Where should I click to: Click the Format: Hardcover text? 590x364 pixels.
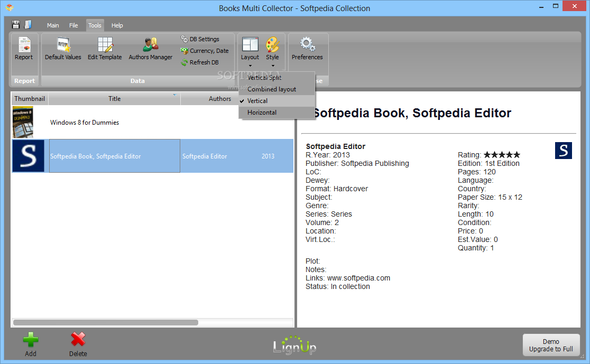tap(337, 189)
